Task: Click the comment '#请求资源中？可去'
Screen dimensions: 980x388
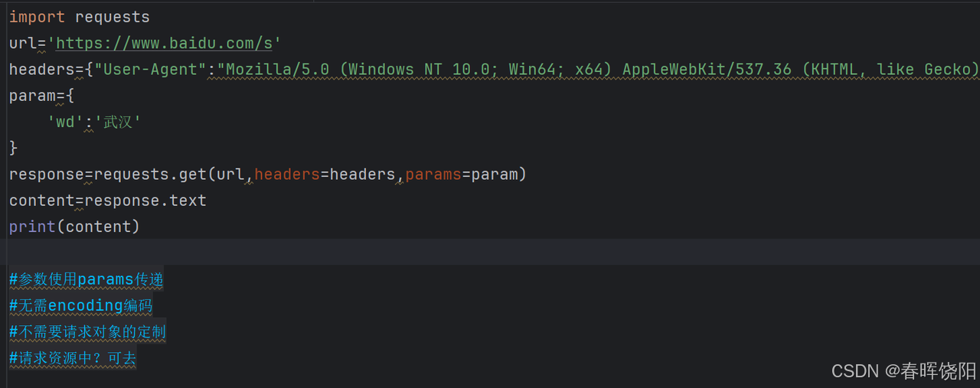Action: click(73, 357)
